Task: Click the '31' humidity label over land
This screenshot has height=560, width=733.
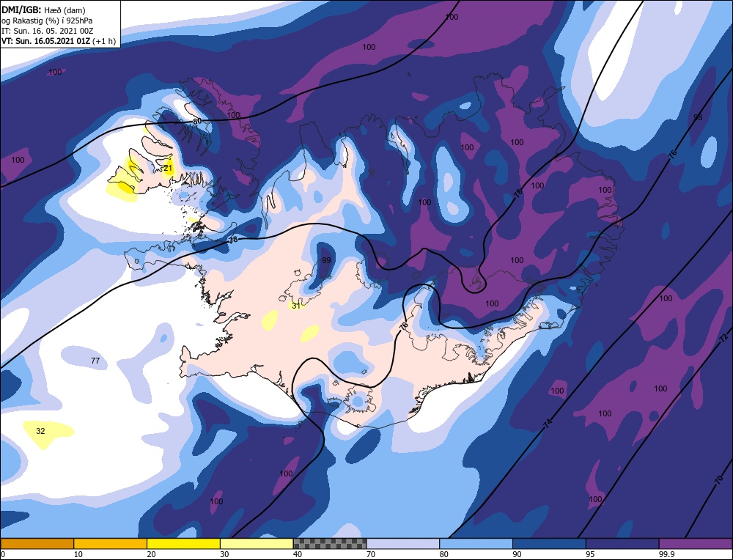Action: (296, 306)
